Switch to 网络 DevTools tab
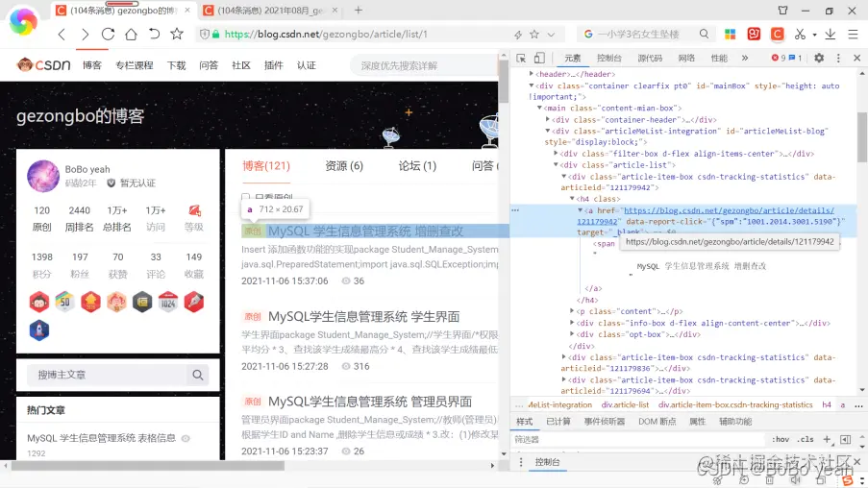 tap(686, 58)
